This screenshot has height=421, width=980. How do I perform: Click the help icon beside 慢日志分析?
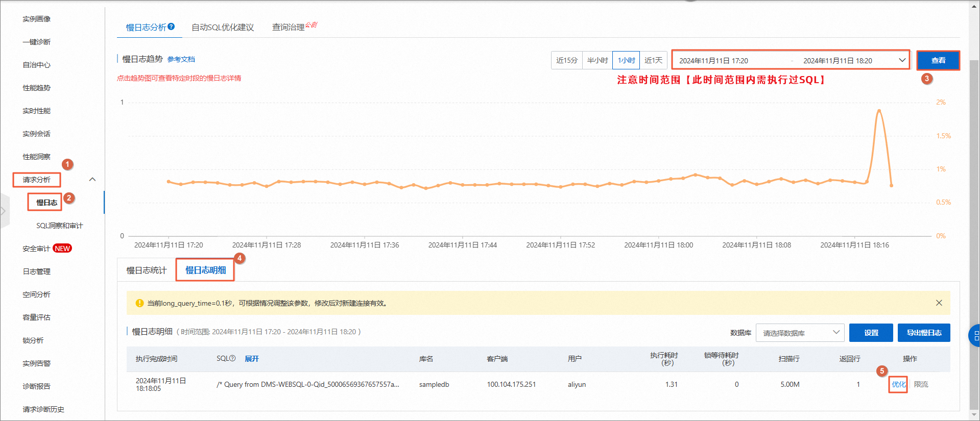click(x=171, y=27)
